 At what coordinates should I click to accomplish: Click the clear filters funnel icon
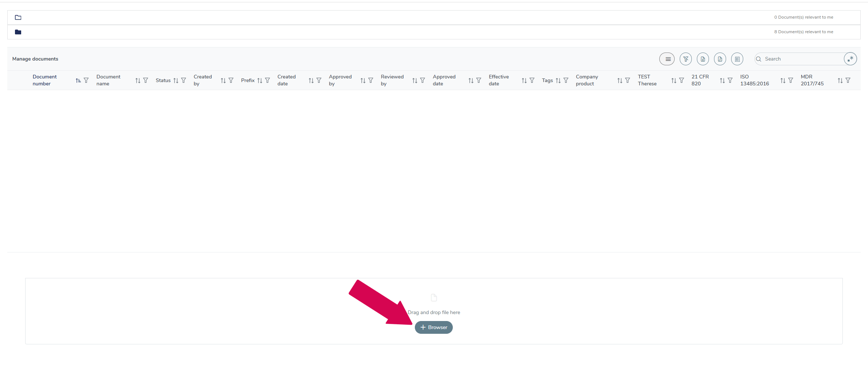[686, 59]
